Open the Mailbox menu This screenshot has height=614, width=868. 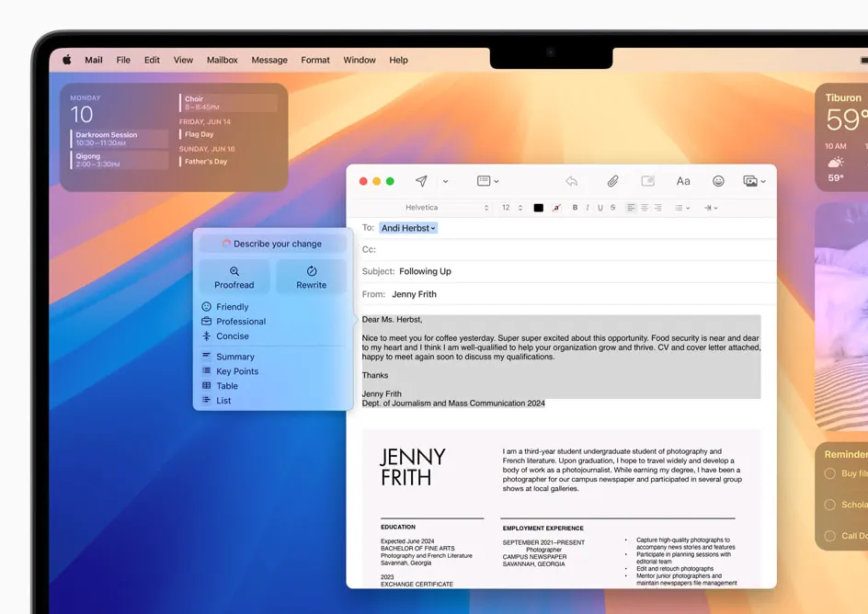[222, 60]
